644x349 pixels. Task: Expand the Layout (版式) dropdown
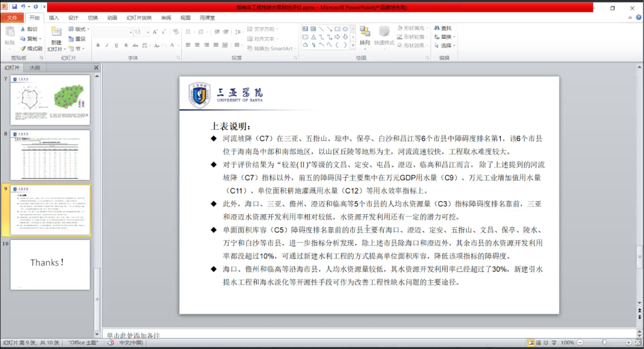(79, 29)
